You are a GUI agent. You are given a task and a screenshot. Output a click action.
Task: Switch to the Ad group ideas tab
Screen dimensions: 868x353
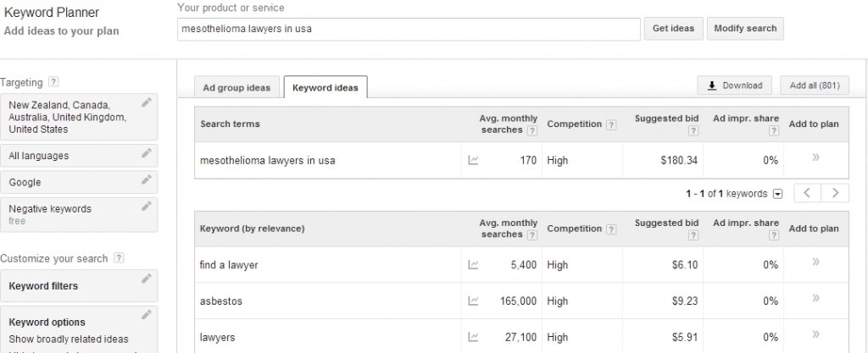[x=236, y=87]
